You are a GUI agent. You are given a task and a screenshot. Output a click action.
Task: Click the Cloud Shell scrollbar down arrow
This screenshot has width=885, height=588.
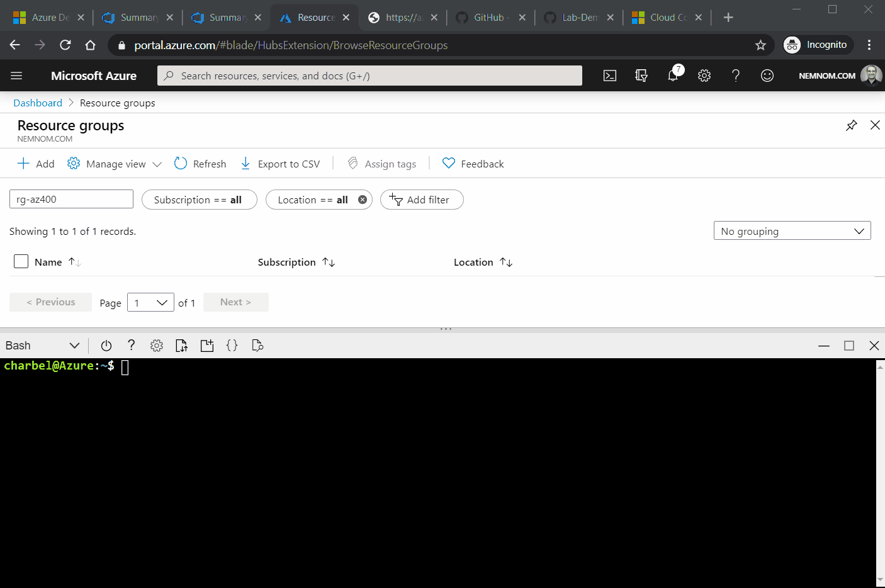click(880, 580)
